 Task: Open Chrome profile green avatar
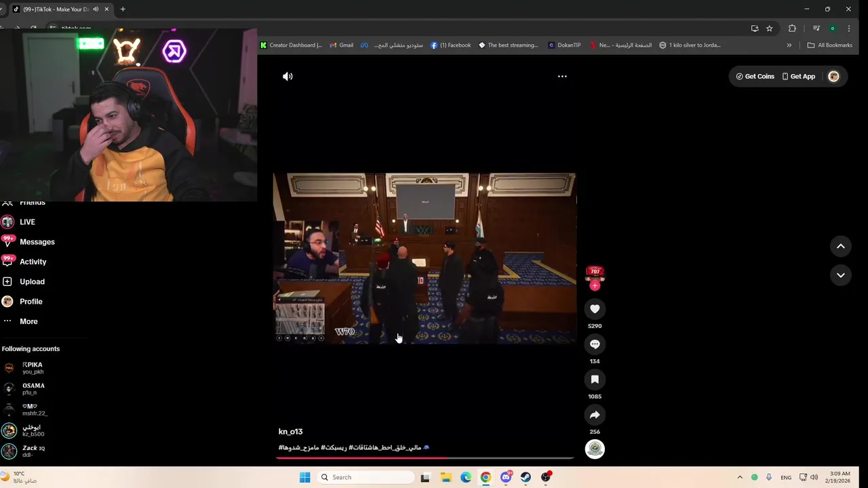click(832, 28)
